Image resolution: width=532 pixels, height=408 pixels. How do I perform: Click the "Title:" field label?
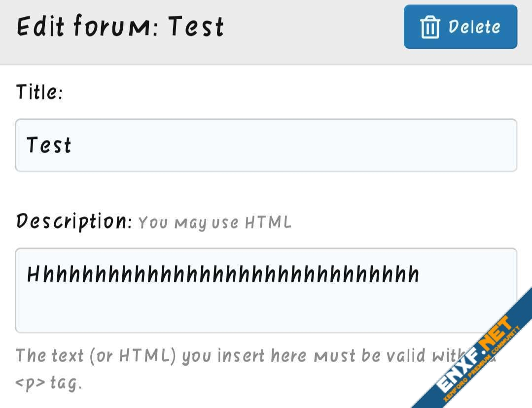(39, 92)
